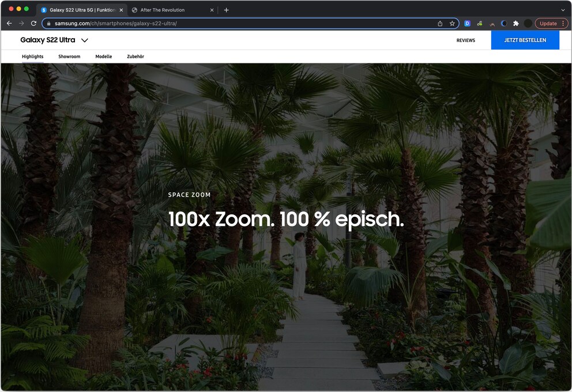Reload the Samsung page

pyautogui.click(x=33, y=23)
